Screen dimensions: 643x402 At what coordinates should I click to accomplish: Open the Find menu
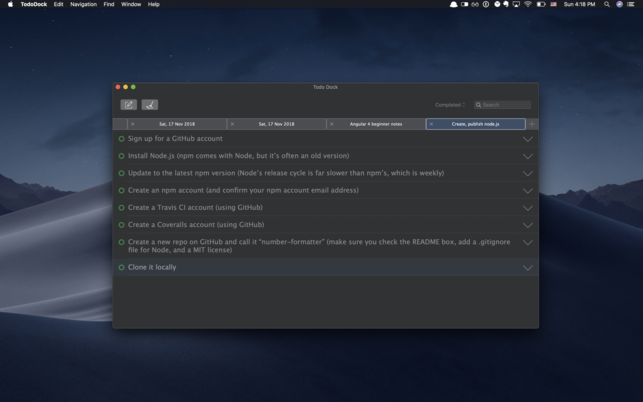point(109,4)
